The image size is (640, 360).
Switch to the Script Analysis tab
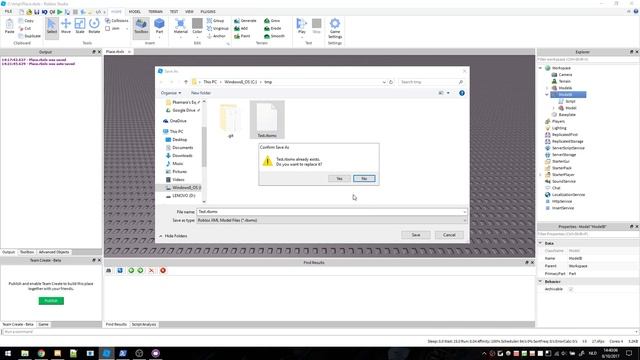[144, 324]
